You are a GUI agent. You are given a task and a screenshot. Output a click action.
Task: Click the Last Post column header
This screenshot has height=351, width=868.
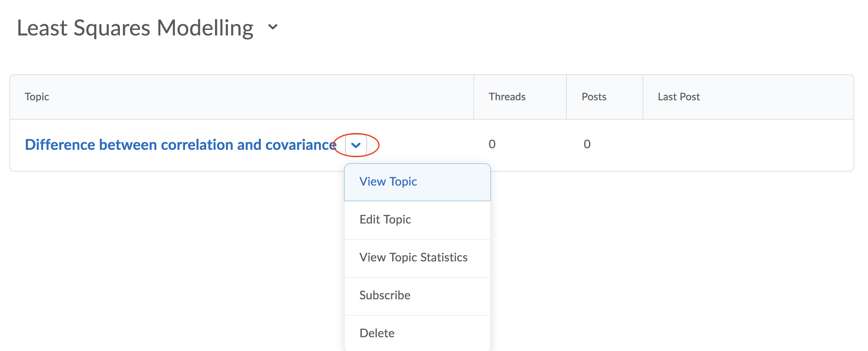pos(679,97)
